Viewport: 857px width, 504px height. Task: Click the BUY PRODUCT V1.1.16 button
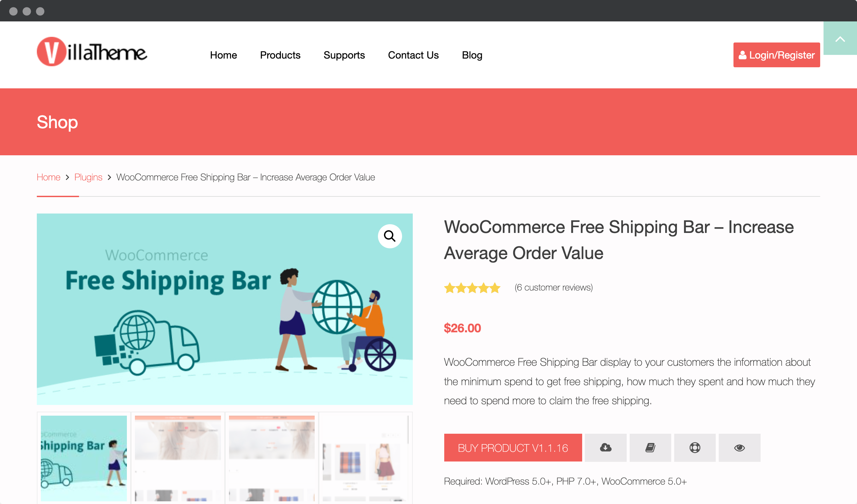pos(513,447)
